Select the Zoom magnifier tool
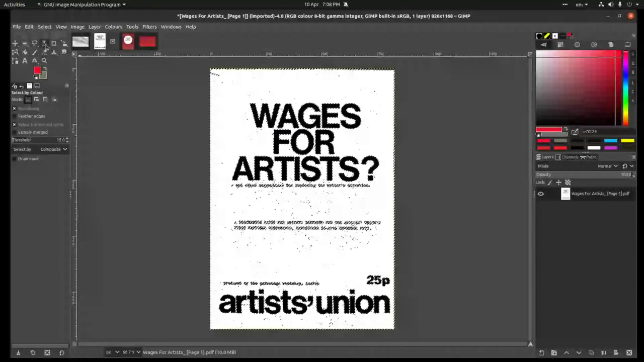This screenshot has height=362, width=644. 44,61
